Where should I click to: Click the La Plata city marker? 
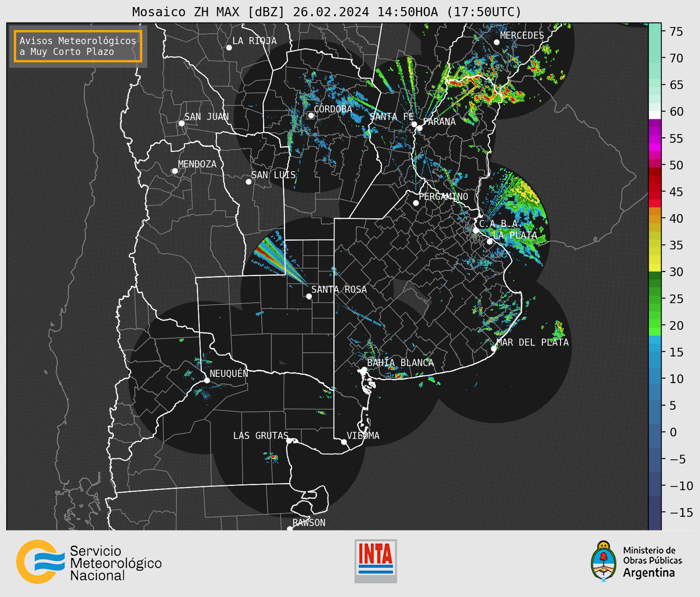[x=490, y=242]
